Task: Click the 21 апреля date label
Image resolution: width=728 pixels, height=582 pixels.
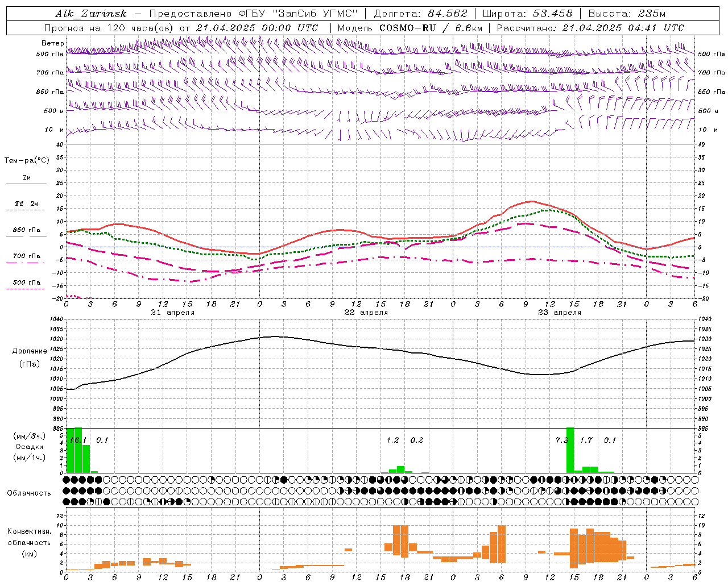Action: tap(173, 313)
